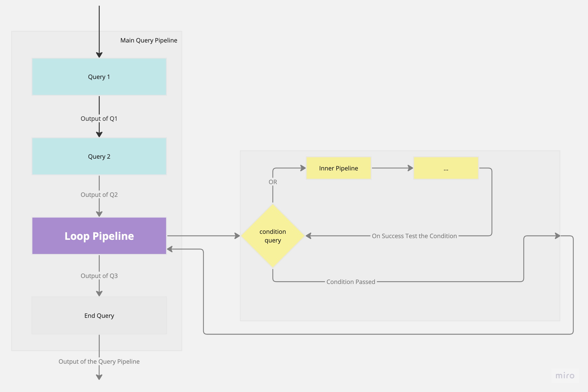Click the Output of Q2 label
Viewport: 588px width, 392px height.
pyautogui.click(x=99, y=194)
